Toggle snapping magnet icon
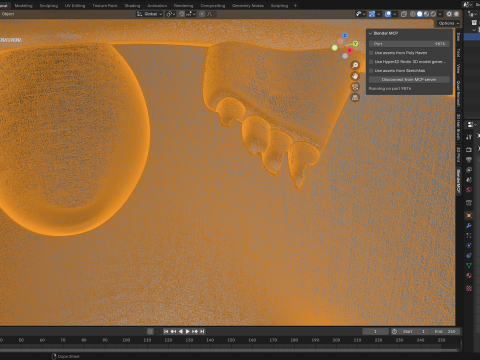Image resolution: width=480 pixels, height=360 pixels. (x=182, y=14)
